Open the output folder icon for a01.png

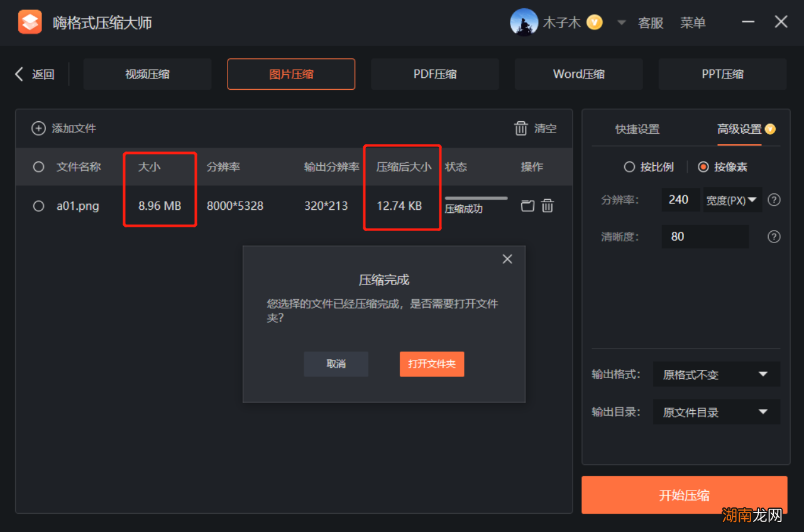coord(527,205)
